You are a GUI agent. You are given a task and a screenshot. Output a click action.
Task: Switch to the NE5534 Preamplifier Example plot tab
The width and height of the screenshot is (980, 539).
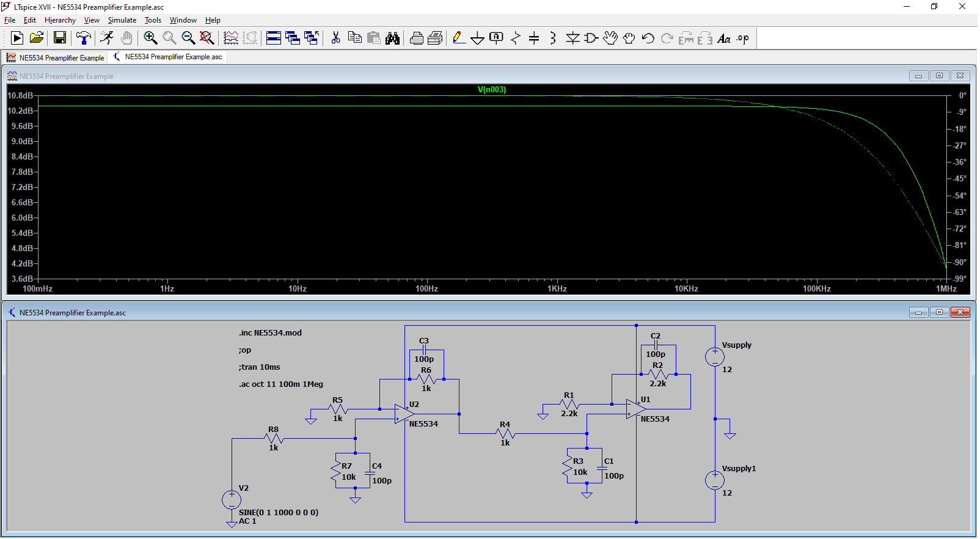pos(56,57)
